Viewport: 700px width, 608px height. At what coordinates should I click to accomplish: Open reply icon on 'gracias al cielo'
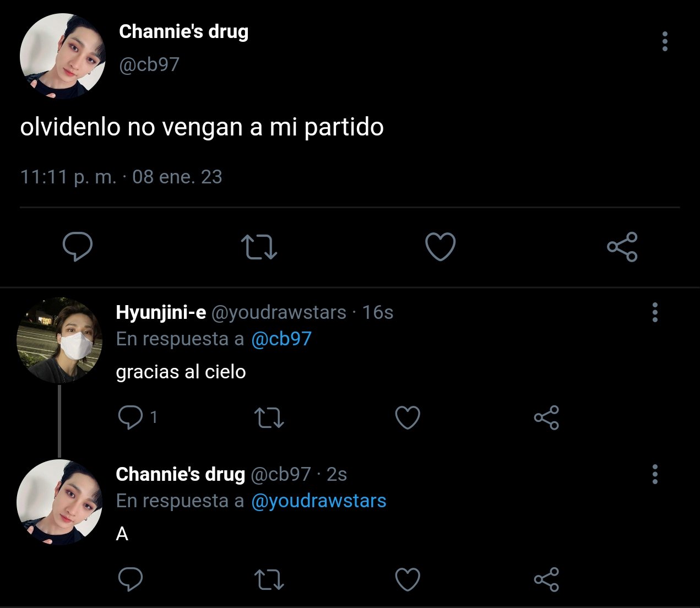coord(131,417)
